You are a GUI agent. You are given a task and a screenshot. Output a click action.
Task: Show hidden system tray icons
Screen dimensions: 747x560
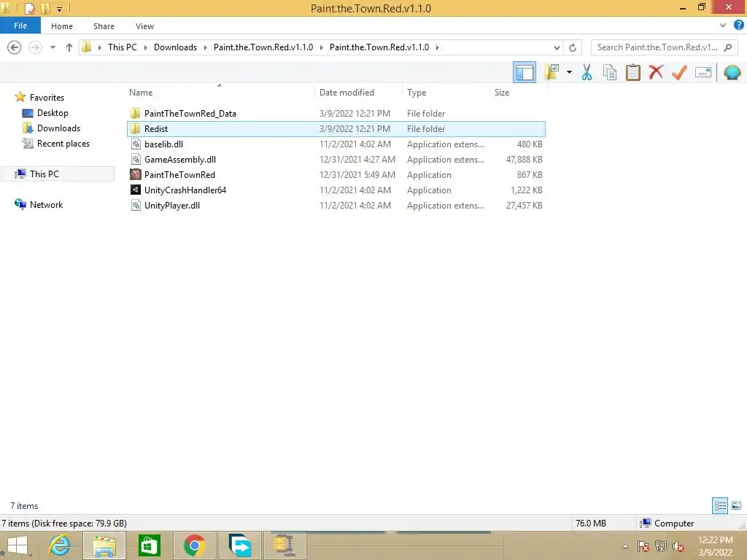625,546
